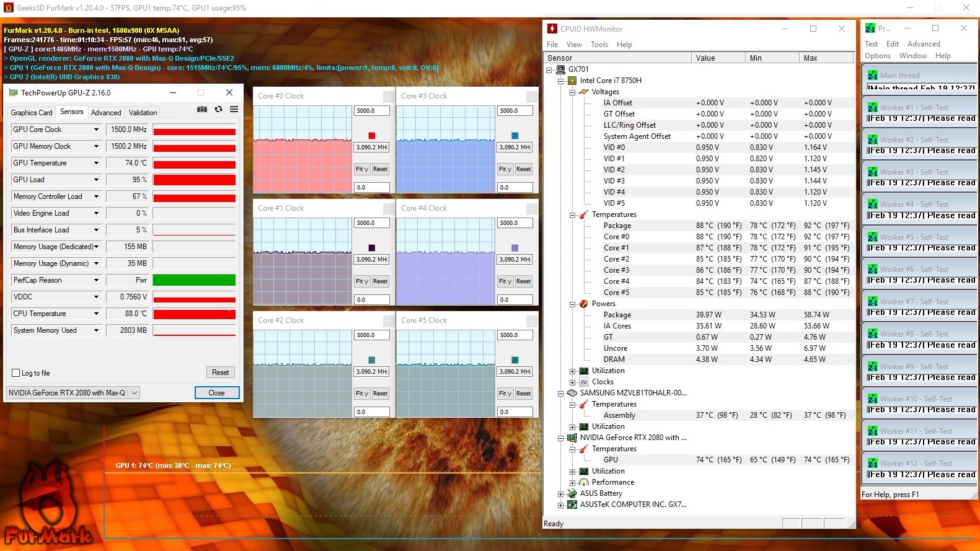This screenshot has width=980, height=551.
Task: Click Fit y on Core #0 Clock graph
Action: click(362, 169)
